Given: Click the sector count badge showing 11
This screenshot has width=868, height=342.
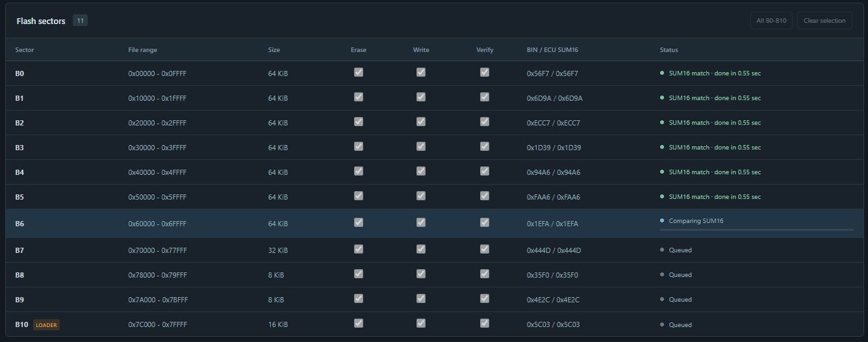Looking at the screenshot, I should click(80, 20).
